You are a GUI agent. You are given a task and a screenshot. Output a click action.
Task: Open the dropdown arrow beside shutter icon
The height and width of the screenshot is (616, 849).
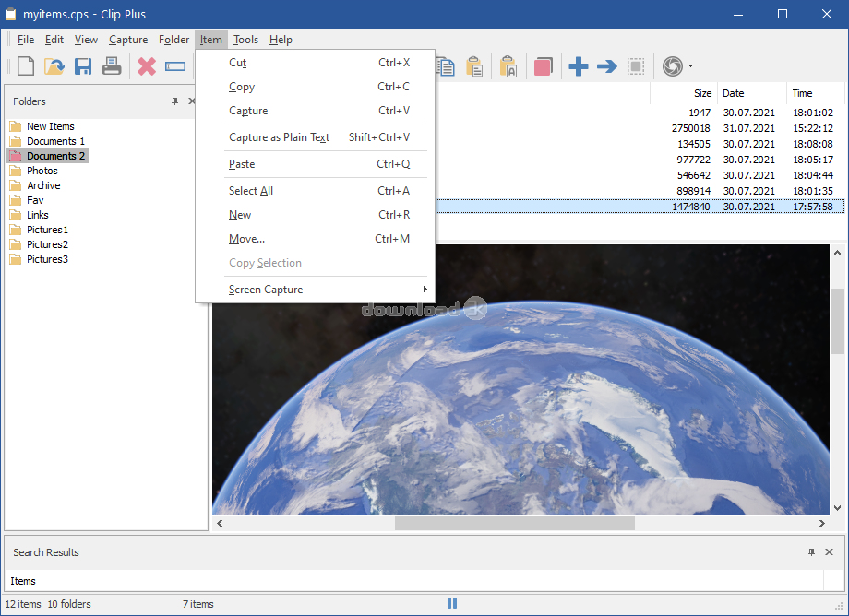coord(690,66)
